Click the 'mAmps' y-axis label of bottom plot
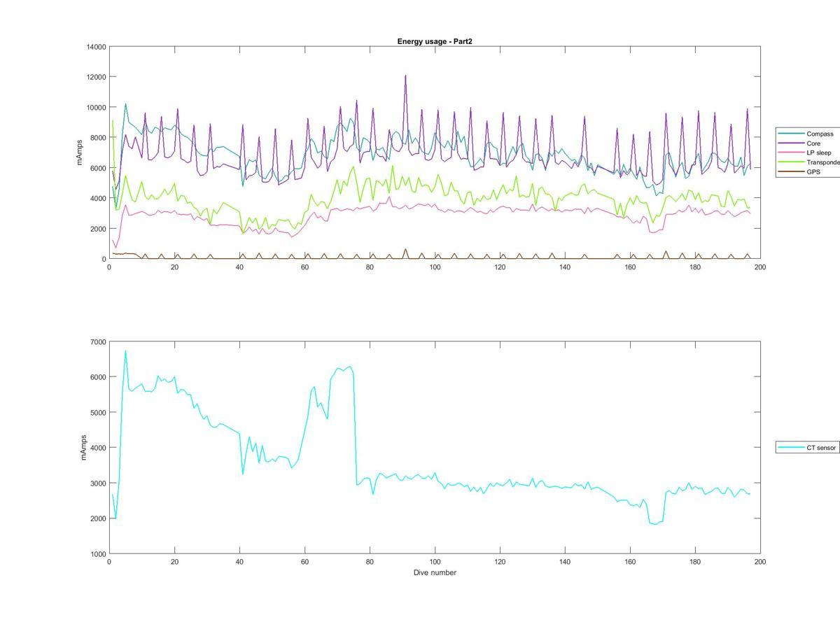This screenshot has height=622, width=840. 83,447
